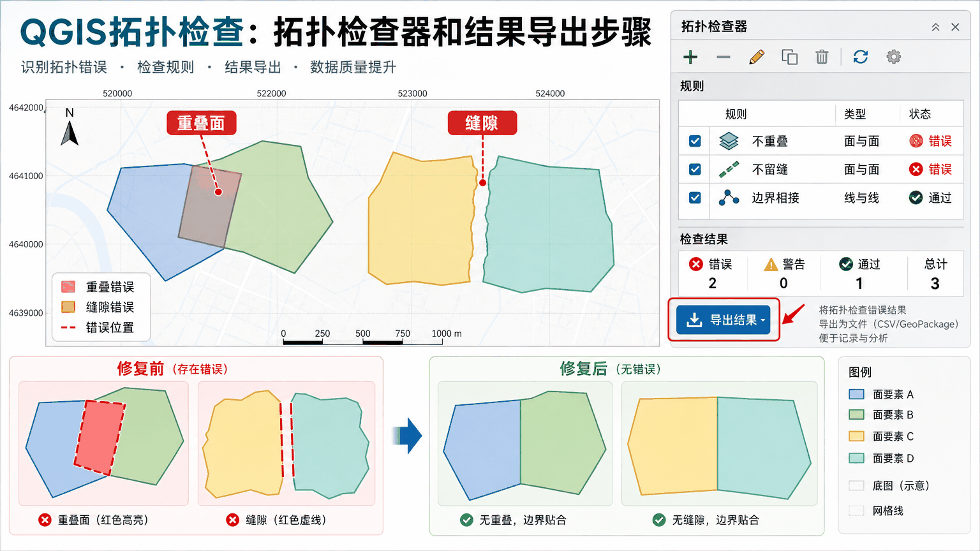This screenshot has height=551, width=980.
Task: Open 修复前 overlap thumbnail
Action: coord(103,443)
